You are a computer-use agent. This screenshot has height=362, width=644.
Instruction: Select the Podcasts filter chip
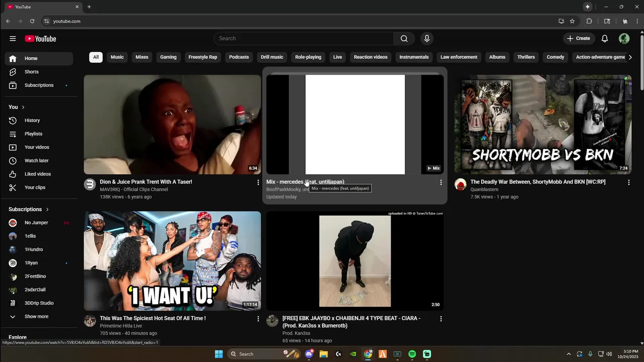239,57
